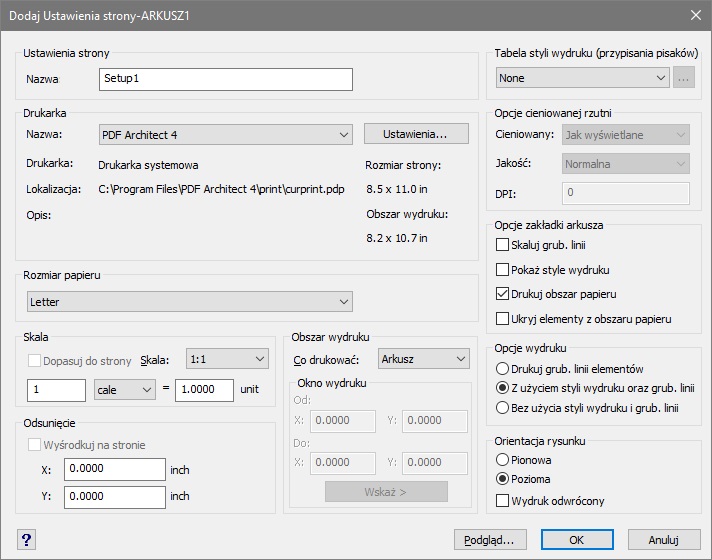Click the Ustawienia... printer button
Image resolution: width=712 pixels, height=560 pixels.
pos(416,134)
